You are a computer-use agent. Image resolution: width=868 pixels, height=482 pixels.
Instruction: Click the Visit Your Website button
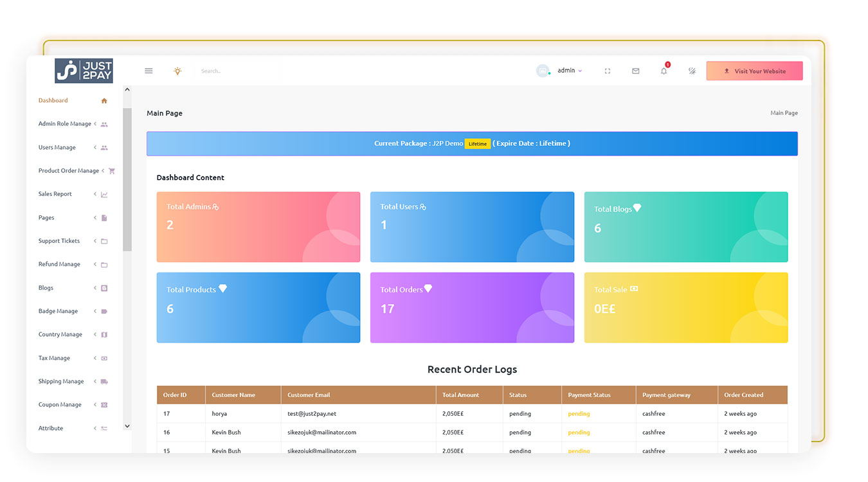coord(754,71)
